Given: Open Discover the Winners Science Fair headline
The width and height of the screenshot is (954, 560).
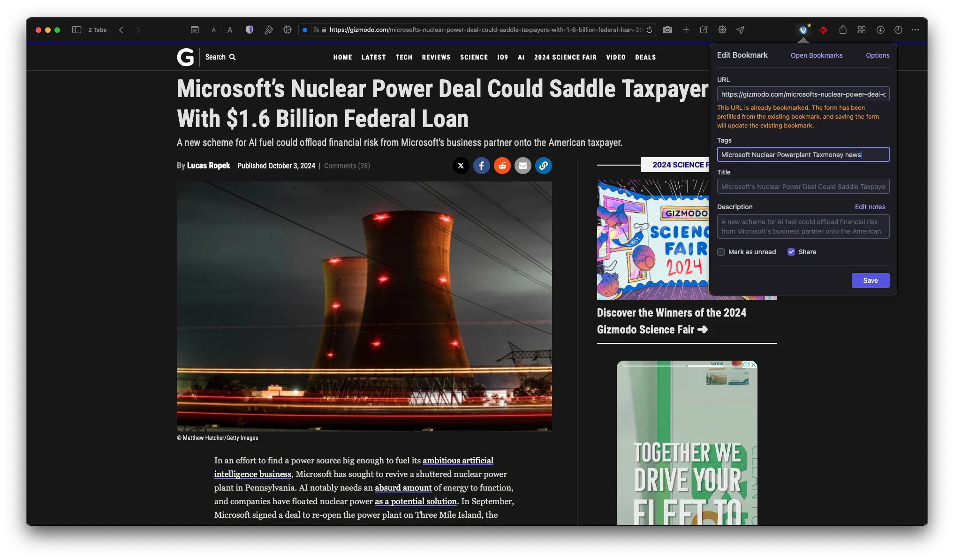Looking at the screenshot, I should [x=672, y=321].
